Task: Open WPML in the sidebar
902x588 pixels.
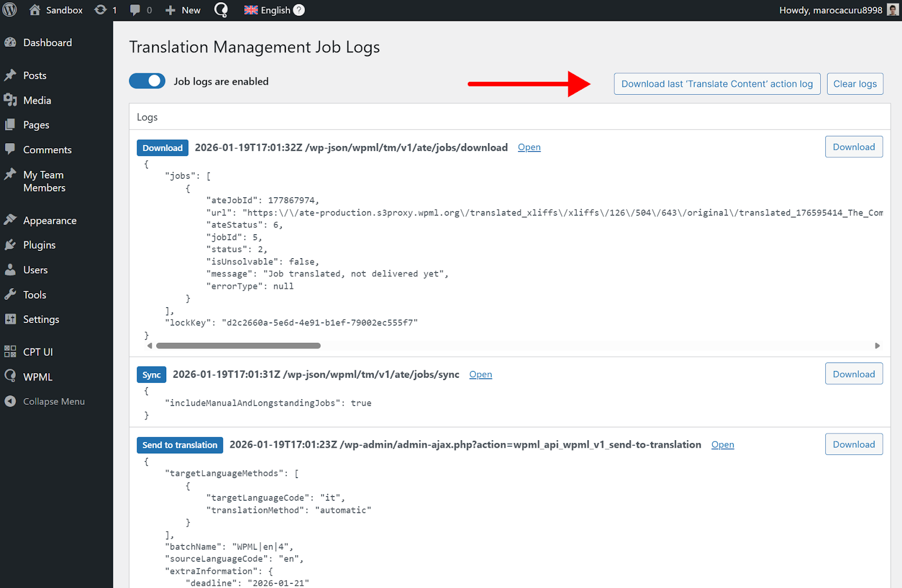Action: click(x=37, y=377)
